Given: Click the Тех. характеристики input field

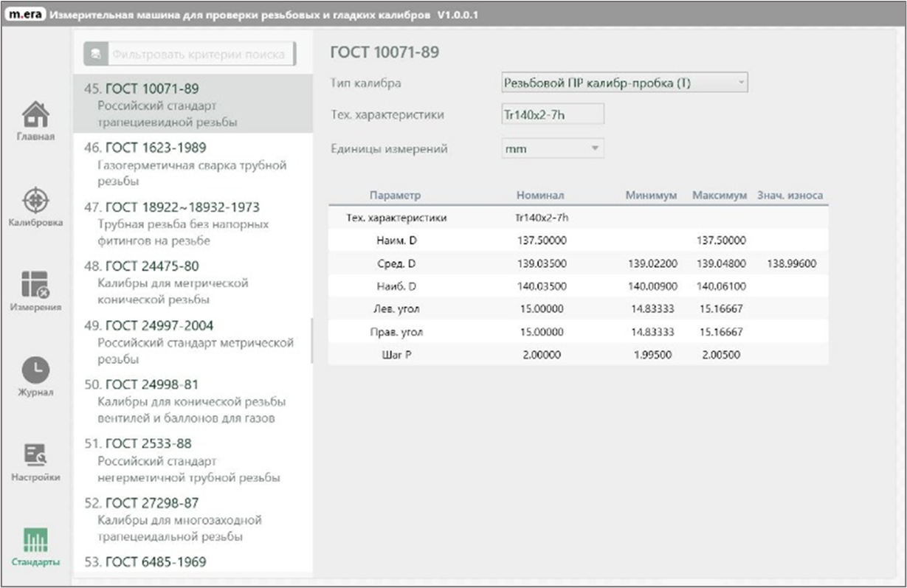Looking at the screenshot, I should 552,114.
